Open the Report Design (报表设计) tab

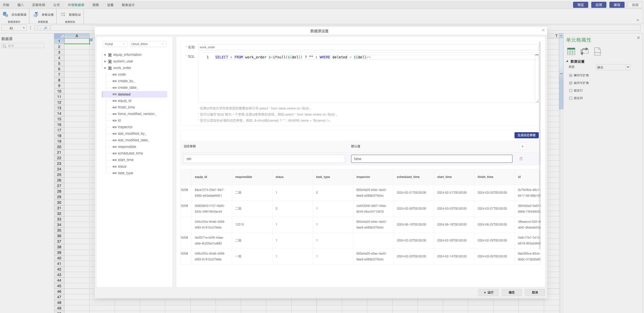pos(128,5)
